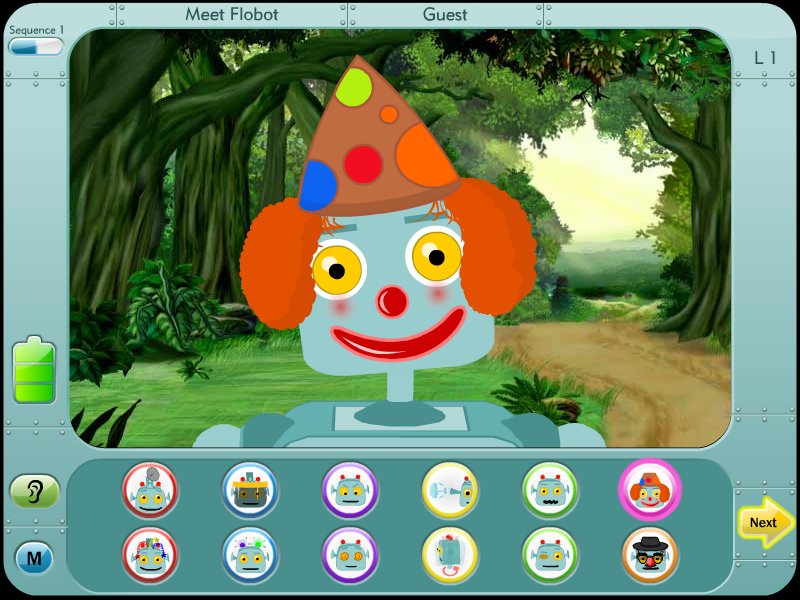The width and height of the screenshot is (800, 600).
Task: Pick the dark-faced robot with yellow helmet
Action: (250, 490)
